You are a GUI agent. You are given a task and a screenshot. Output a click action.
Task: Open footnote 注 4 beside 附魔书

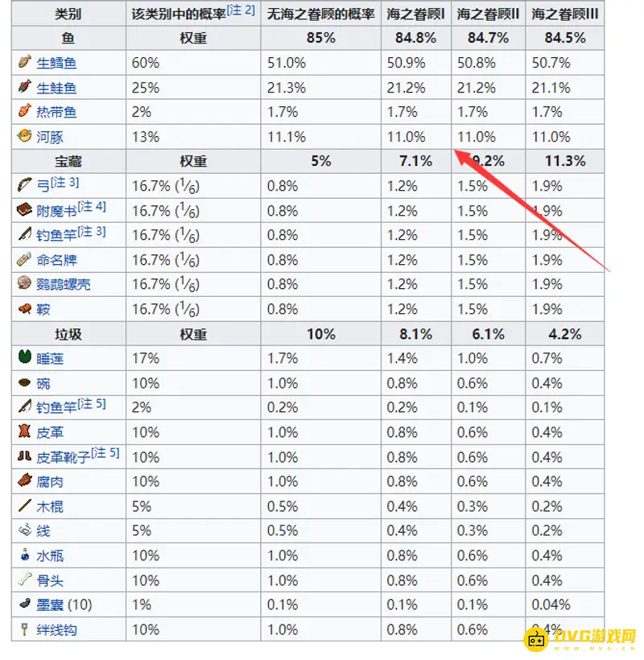(x=92, y=208)
